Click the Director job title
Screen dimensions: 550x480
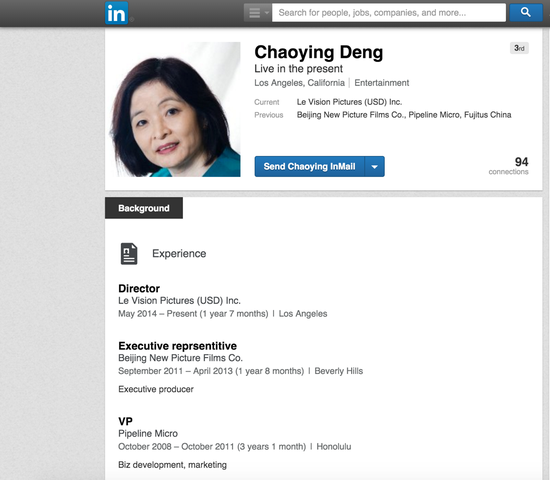click(x=139, y=288)
